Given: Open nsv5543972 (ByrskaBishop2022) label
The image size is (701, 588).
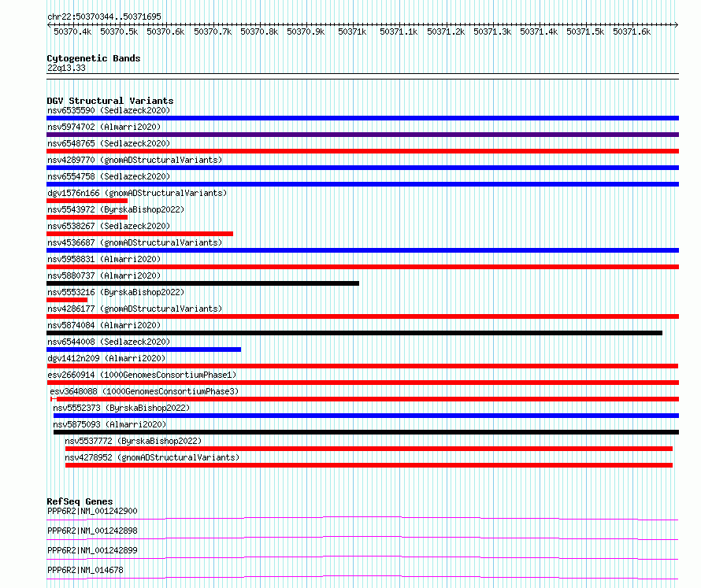Looking at the screenshot, I should (x=116, y=209).
